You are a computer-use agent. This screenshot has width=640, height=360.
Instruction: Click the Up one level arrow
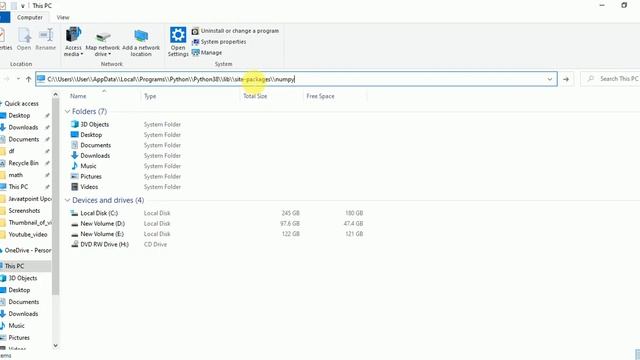(28, 79)
